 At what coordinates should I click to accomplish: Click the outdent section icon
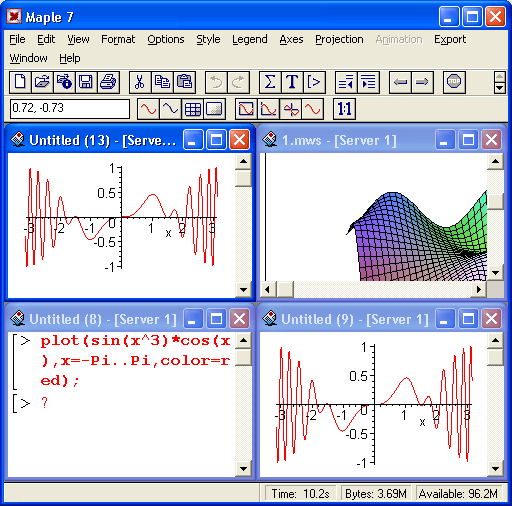346,82
